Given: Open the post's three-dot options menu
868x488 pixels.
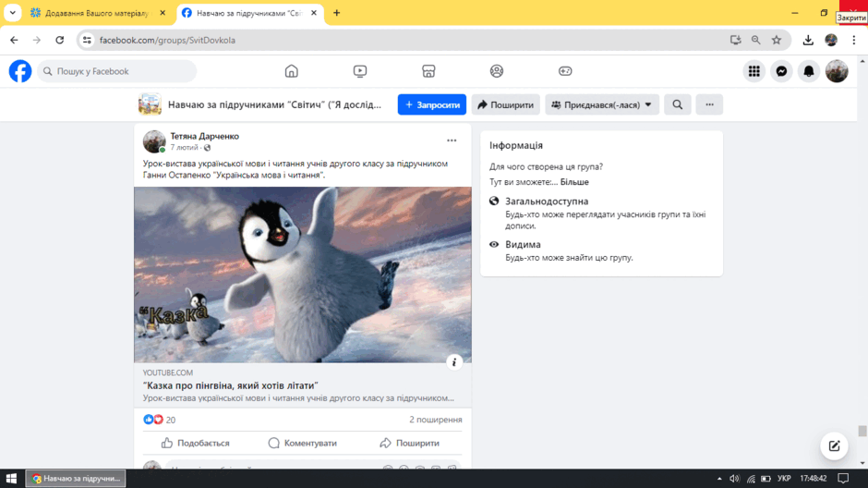Looking at the screenshot, I should pos(452,140).
